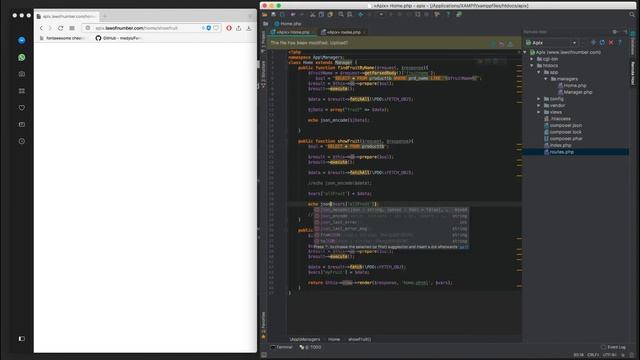640x360 pixels.
Task: Reload the page in Opera
Action: 60,28
